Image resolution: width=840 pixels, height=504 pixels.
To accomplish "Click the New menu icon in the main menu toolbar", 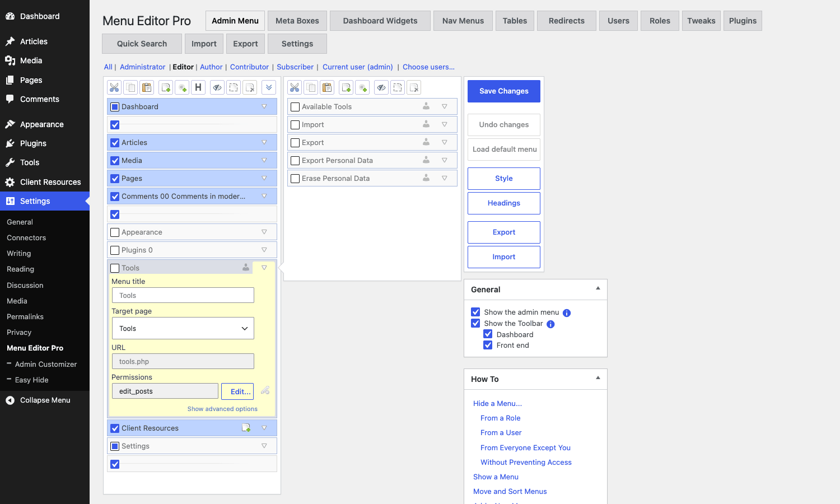I will (x=166, y=87).
